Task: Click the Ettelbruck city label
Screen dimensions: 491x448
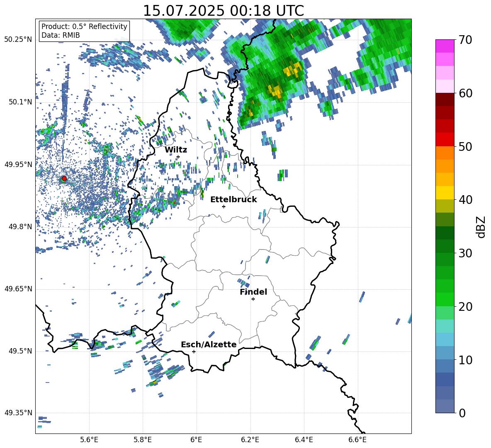Action: (233, 200)
